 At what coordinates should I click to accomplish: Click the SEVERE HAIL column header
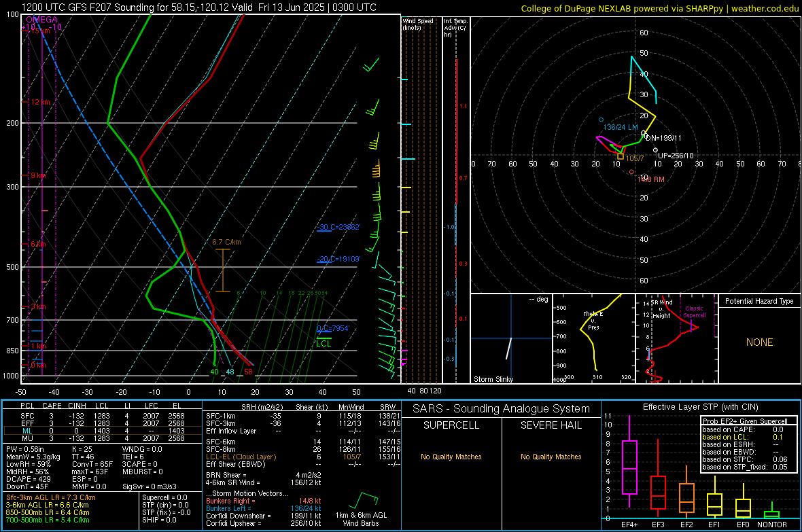(551, 425)
